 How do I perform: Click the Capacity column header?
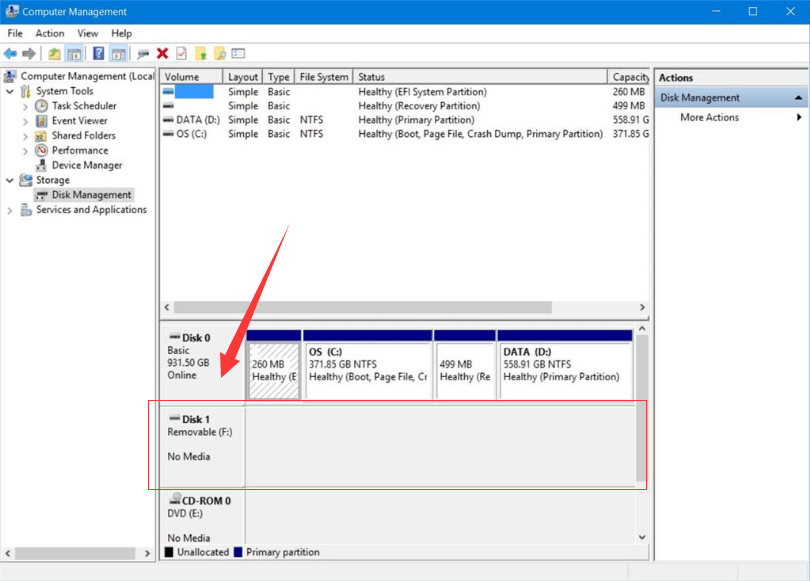point(630,77)
